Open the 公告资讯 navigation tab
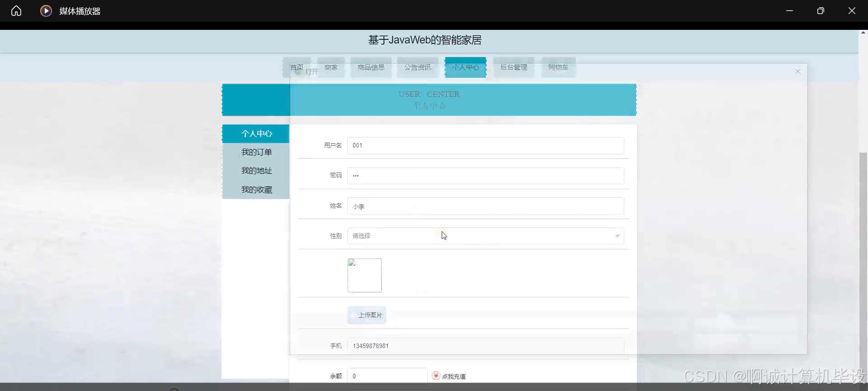The height and width of the screenshot is (391, 868). (418, 67)
